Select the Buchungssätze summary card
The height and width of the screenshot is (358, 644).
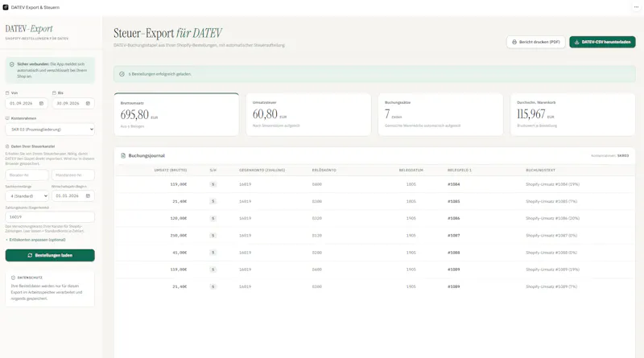(x=440, y=114)
